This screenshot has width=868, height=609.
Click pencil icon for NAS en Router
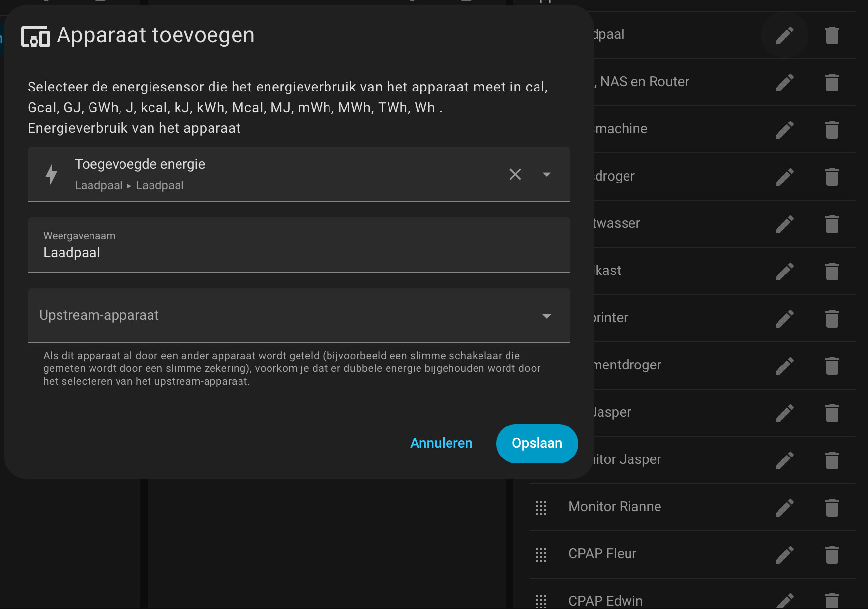click(784, 82)
